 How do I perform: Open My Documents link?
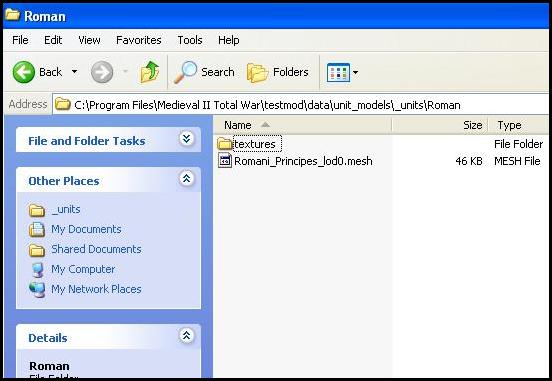tap(86, 229)
